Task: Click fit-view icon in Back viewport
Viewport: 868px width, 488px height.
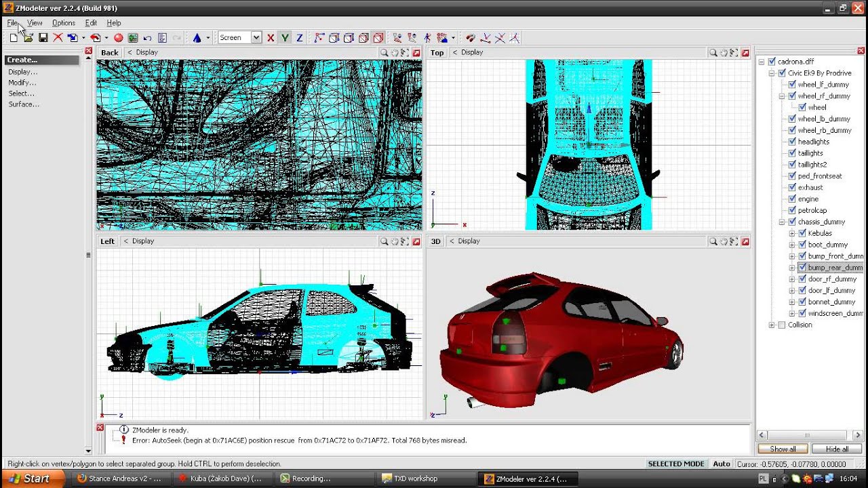Action: (405, 52)
